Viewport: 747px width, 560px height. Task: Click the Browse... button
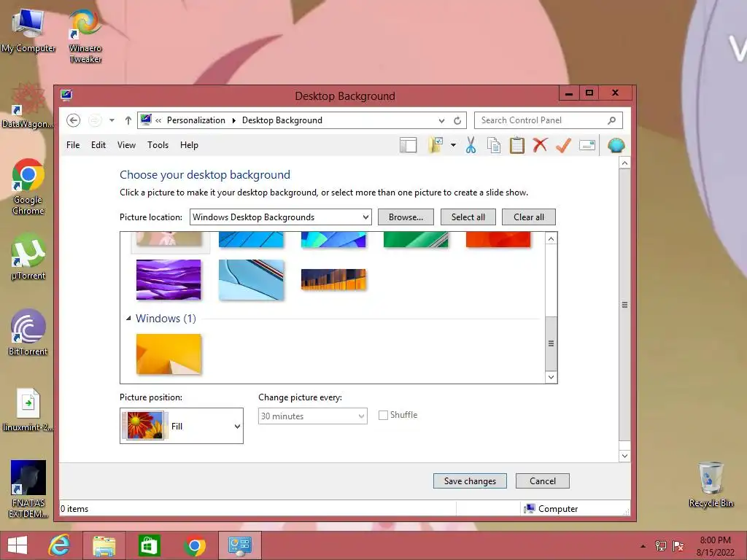click(x=406, y=217)
